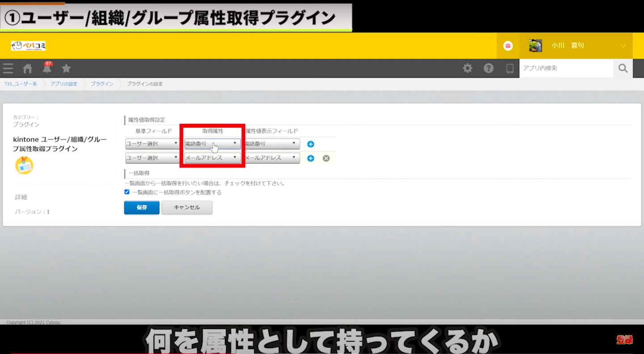
Task: Remove the メールアドレス setting row
Action: (x=326, y=158)
